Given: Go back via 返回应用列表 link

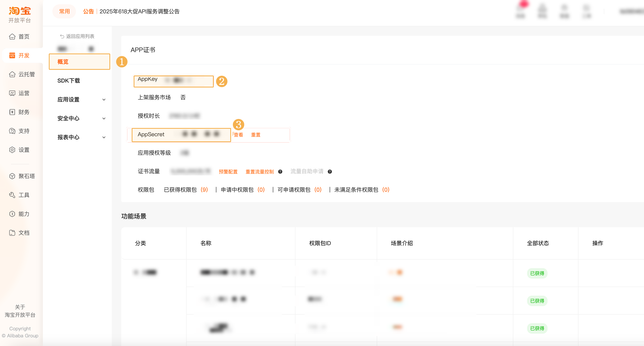Looking at the screenshot, I should tap(80, 36).
